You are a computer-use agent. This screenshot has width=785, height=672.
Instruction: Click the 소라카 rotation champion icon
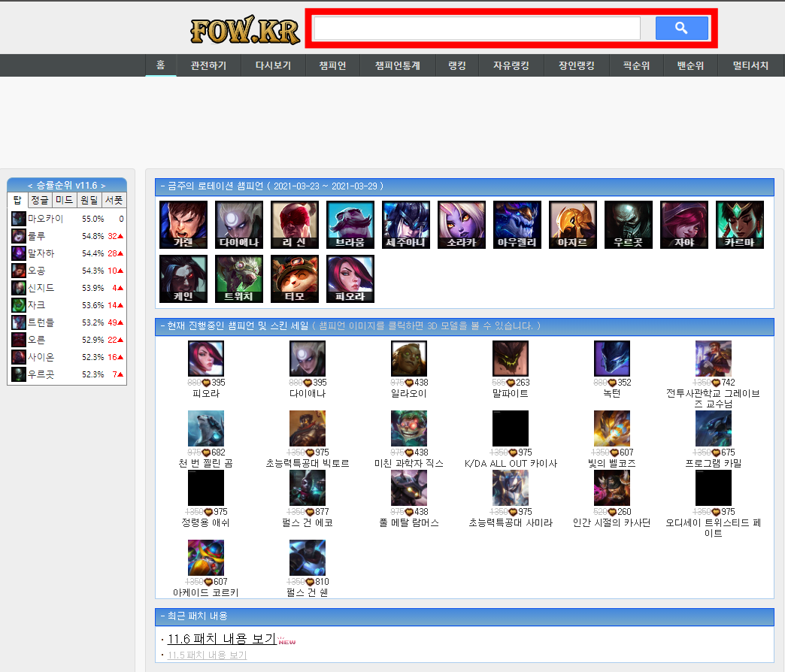[x=462, y=225]
